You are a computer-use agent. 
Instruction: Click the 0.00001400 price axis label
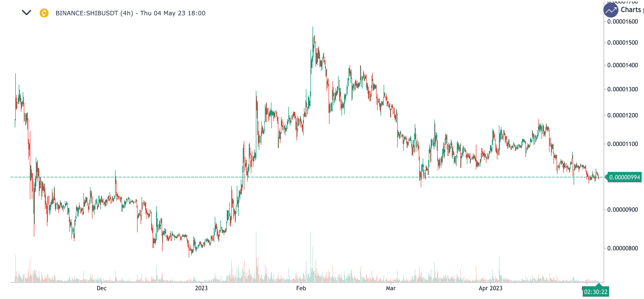pyautogui.click(x=622, y=65)
